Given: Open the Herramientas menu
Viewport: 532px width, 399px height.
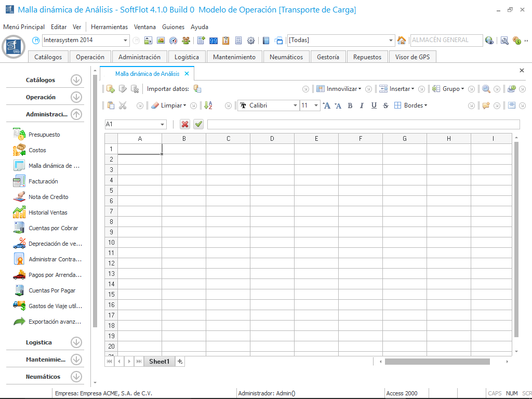Looking at the screenshot, I should point(109,27).
